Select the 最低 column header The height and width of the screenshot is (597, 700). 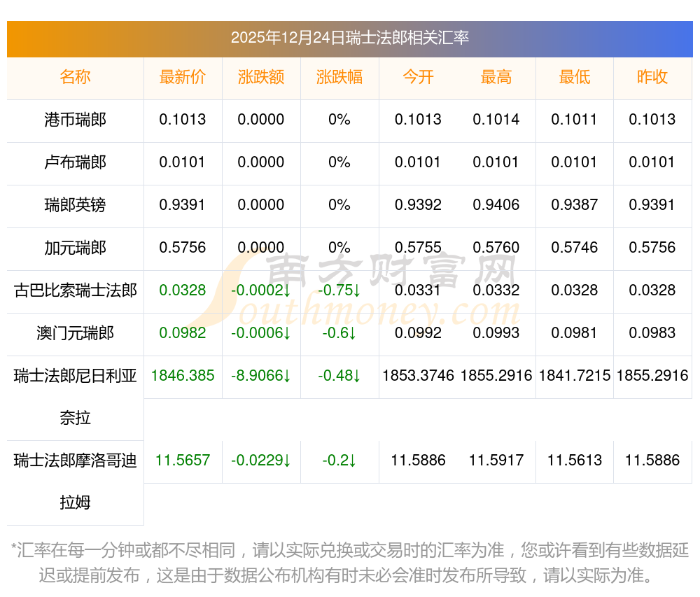pyautogui.click(x=575, y=77)
